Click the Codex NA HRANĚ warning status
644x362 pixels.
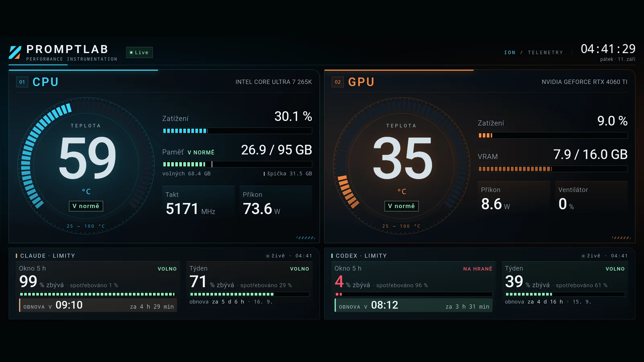(x=478, y=269)
